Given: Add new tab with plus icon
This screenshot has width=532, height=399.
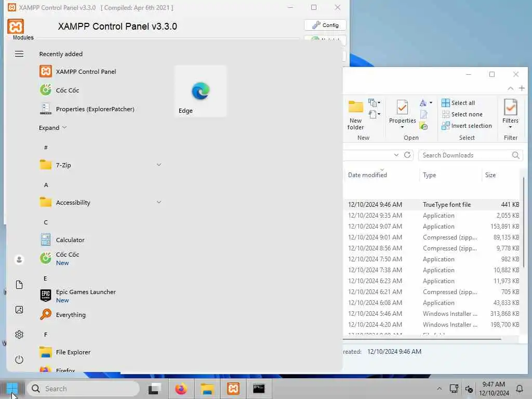Looking at the screenshot, I should point(522,88).
